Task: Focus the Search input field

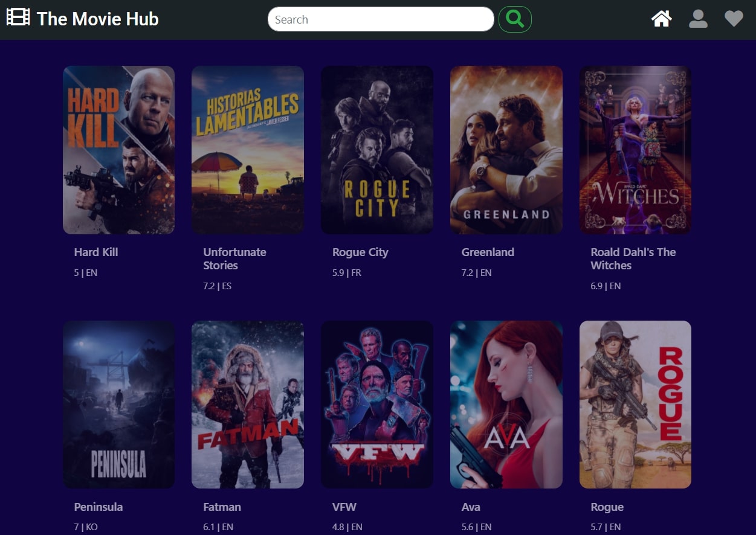Action: pos(381,19)
